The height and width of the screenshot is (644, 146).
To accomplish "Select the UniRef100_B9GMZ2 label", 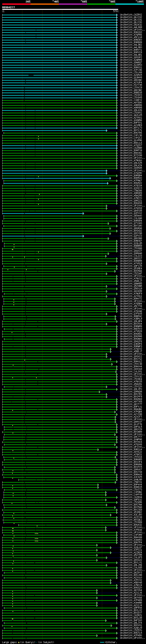I will (131, 183).
